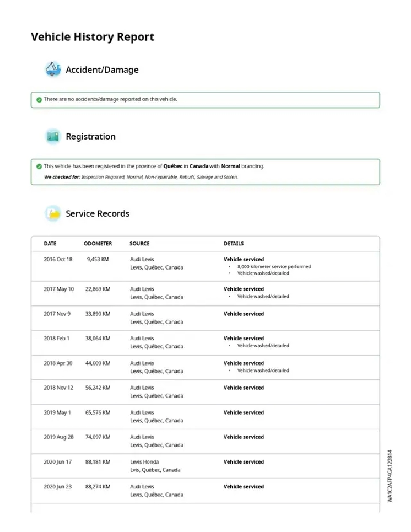
Task: Click the Service Records heading text
Action: (x=98, y=213)
